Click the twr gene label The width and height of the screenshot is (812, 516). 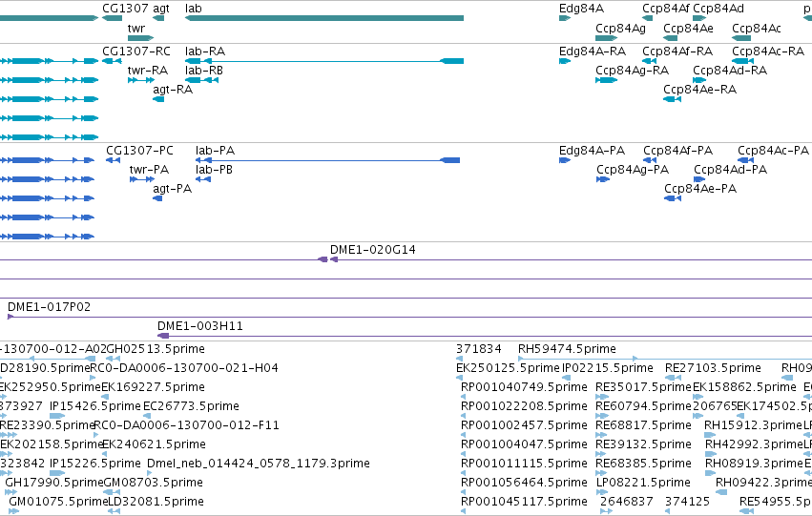(x=136, y=29)
